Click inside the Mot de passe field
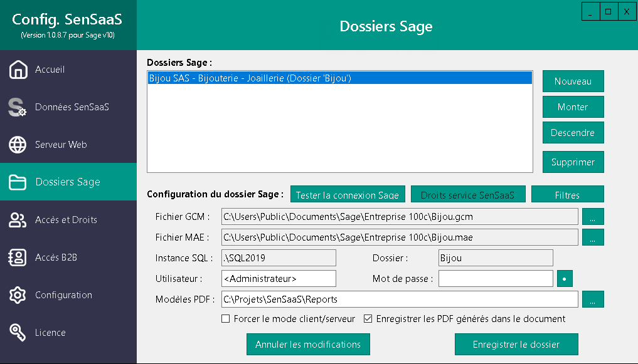 pos(495,278)
